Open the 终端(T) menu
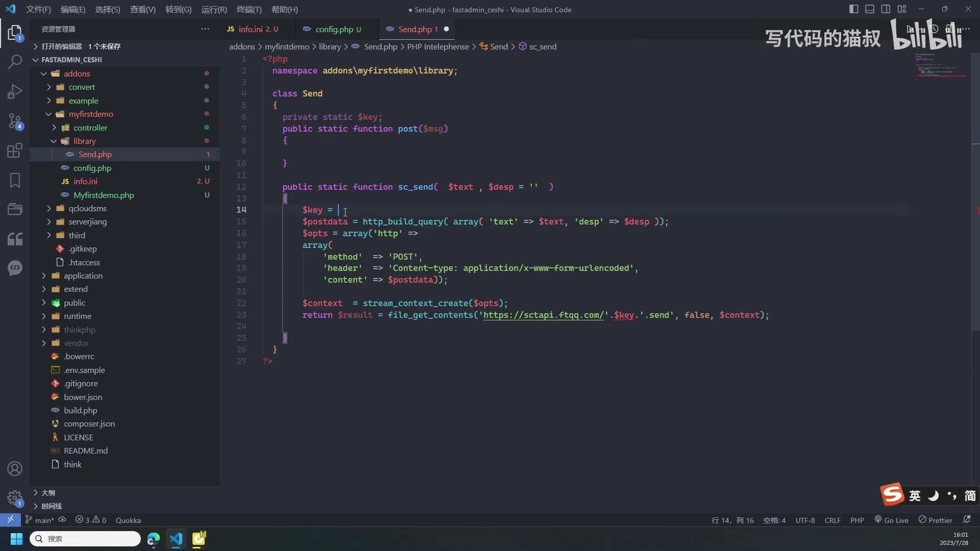Image resolution: width=980 pixels, height=551 pixels. [249, 9]
